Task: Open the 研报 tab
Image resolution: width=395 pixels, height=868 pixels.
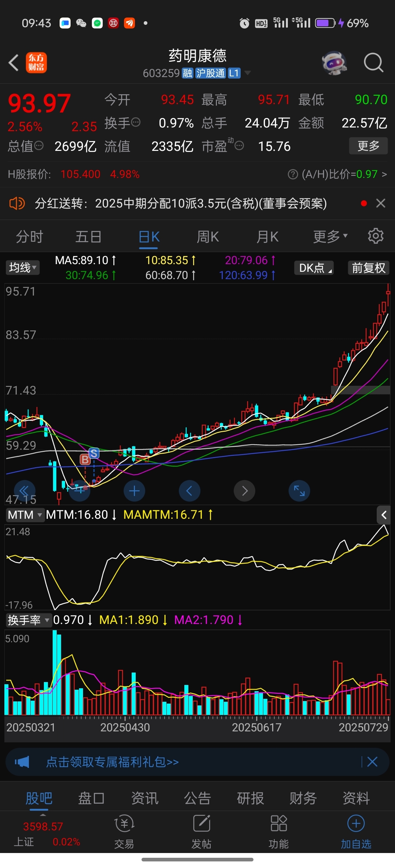Action: coord(250,798)
